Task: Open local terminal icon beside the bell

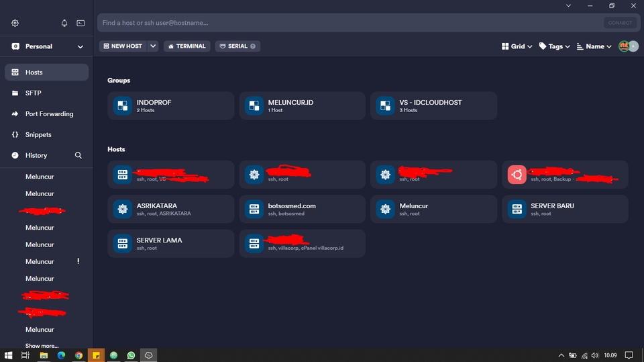Action: point(80,23)
